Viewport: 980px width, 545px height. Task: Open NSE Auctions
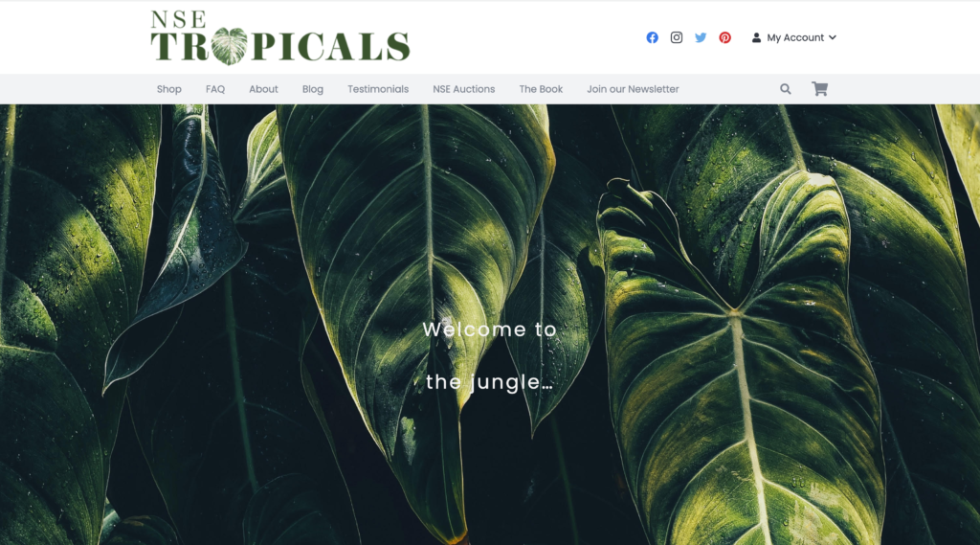point(464,89)
